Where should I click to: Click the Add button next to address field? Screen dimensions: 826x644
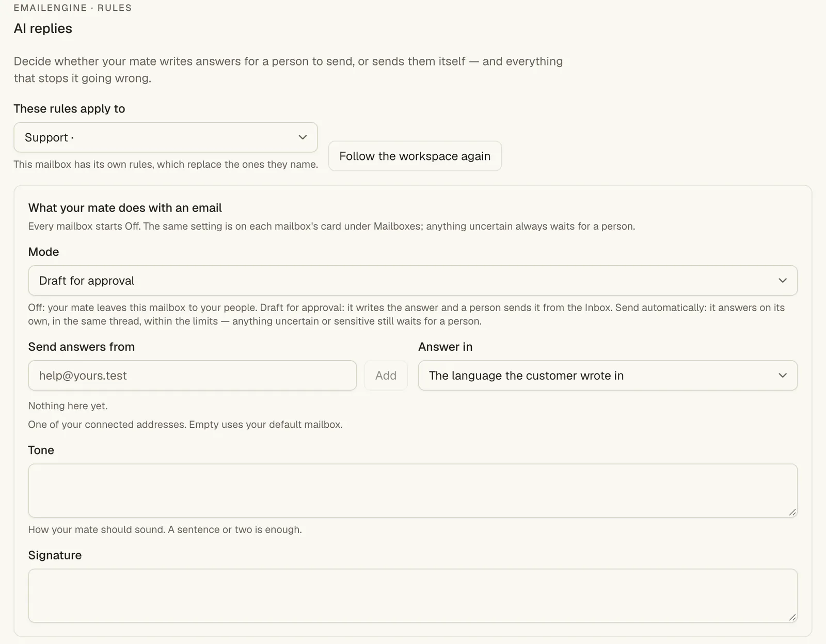(x=386, y=376)
